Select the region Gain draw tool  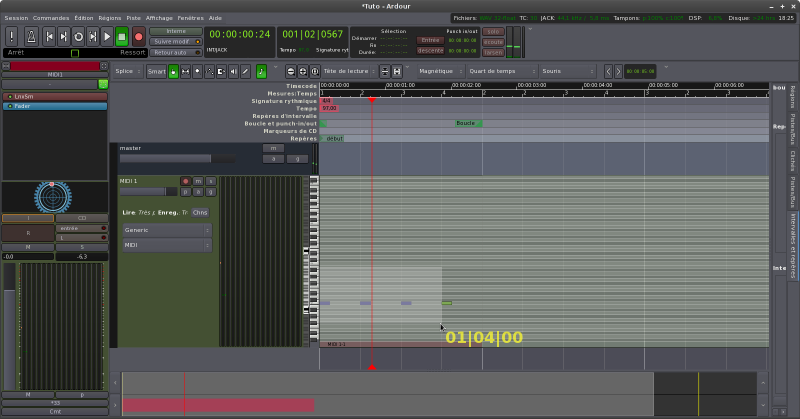click(209, 71)
